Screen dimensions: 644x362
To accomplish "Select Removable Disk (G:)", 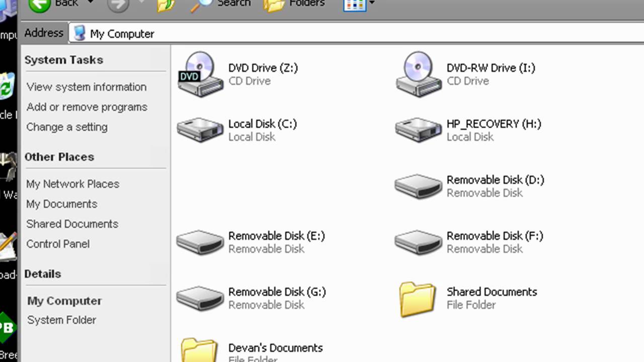I will 251,298.
